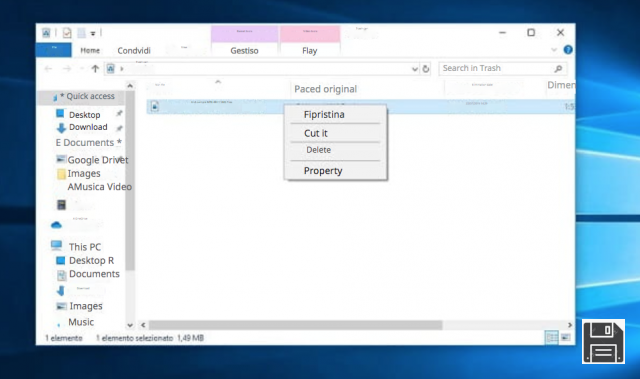Maximize the Trash Explorer window
640x379 pixels.
click(x=531, y=32)
